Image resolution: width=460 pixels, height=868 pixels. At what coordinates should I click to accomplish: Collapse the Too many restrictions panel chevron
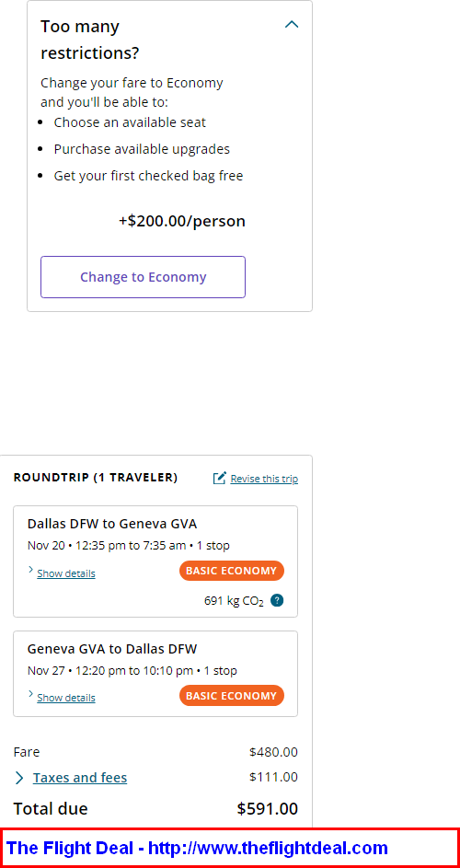tap(291, 24)
